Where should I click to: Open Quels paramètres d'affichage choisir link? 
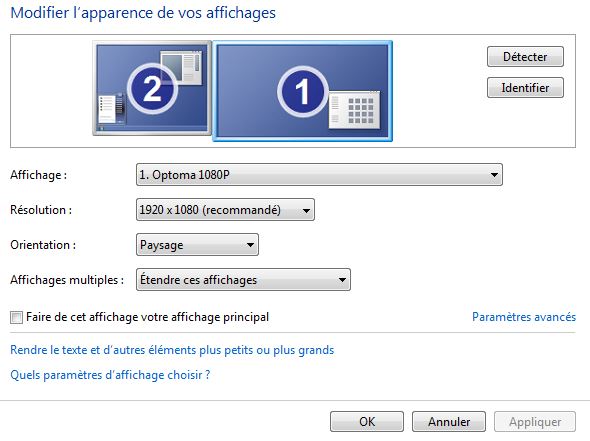pos(110,375)
